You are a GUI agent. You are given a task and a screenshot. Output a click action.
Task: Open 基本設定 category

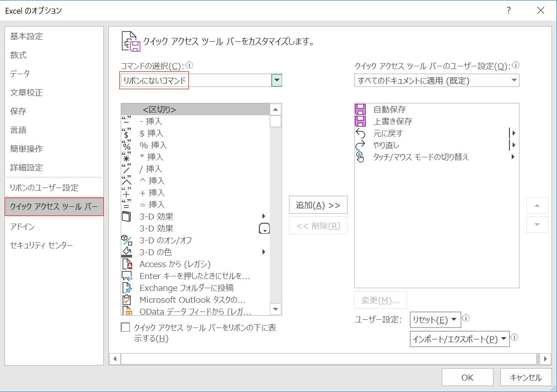click(54, 36)
